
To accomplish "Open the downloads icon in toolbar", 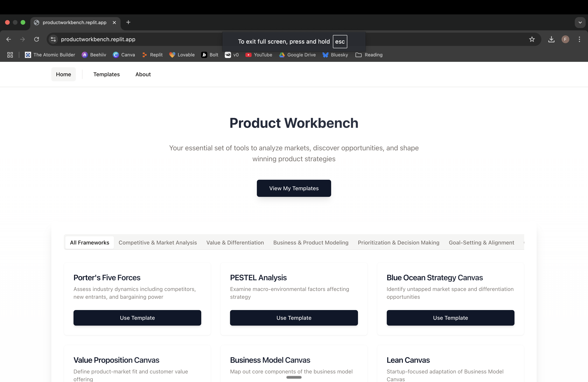I will [x=551, y=39].
